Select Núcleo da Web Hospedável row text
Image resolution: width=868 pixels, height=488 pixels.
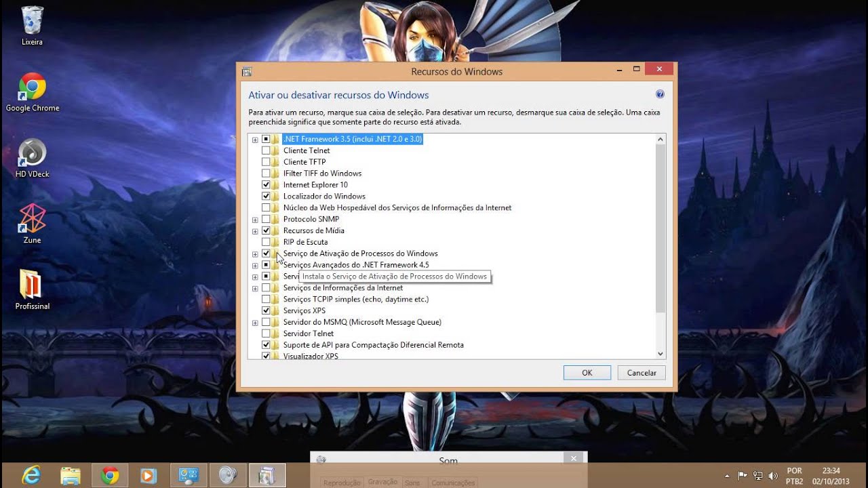[x=397, y=207]
